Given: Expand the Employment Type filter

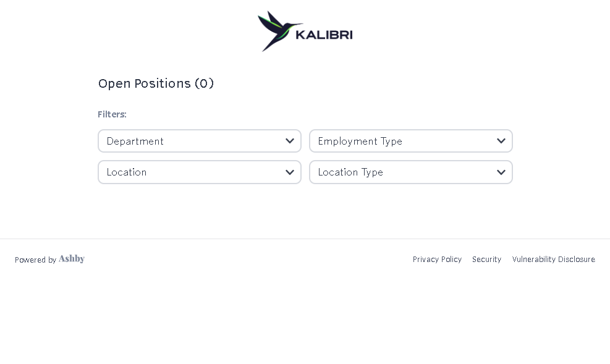Looking at the screenshot, I should (x=410, y=141).
